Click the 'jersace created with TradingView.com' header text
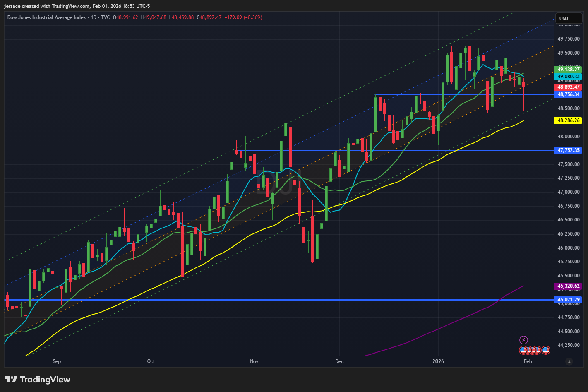This screenshot has height=392, width=588. pos(47,6)
